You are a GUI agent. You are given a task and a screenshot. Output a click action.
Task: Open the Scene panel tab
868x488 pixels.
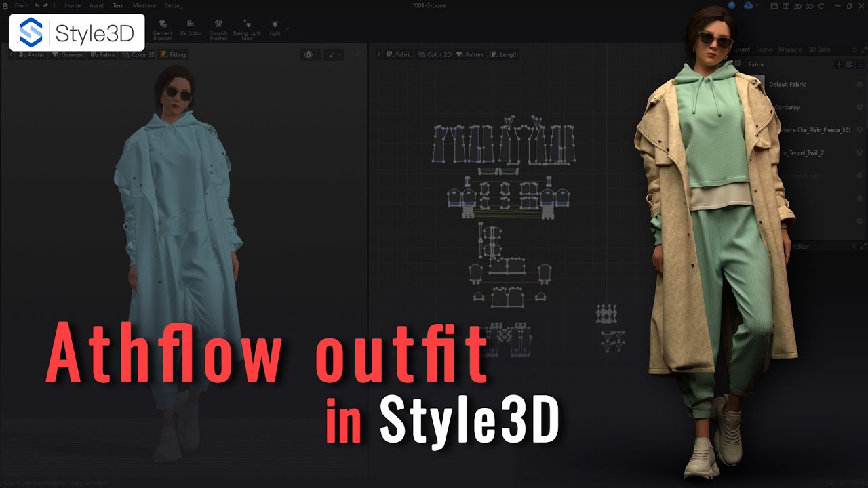pos(764,49)
